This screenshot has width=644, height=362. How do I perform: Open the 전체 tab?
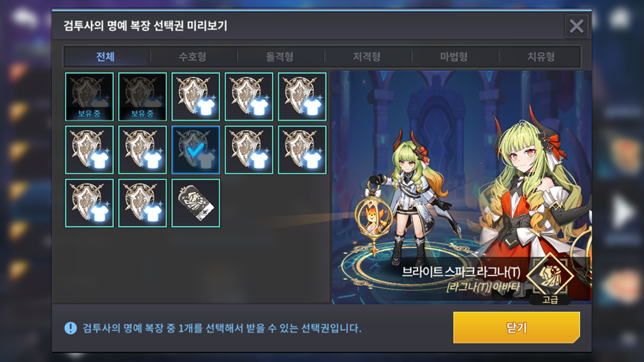(x=106, y=57)
